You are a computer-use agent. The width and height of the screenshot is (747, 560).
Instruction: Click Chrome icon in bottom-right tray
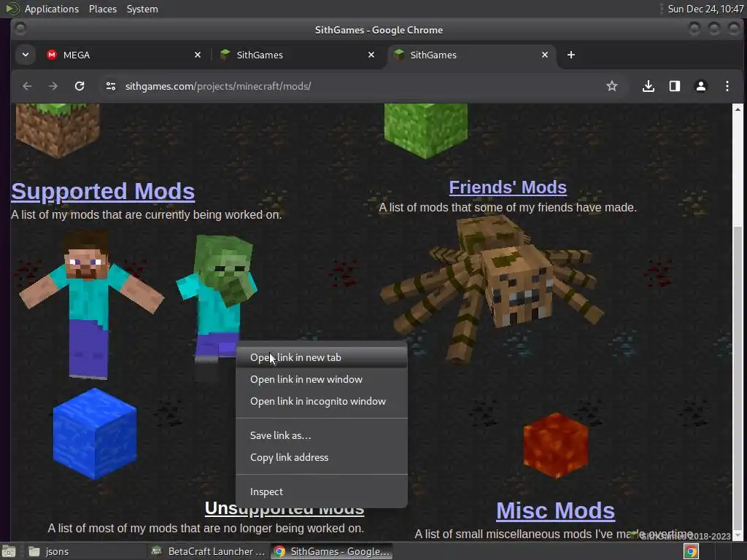(691, 551)
